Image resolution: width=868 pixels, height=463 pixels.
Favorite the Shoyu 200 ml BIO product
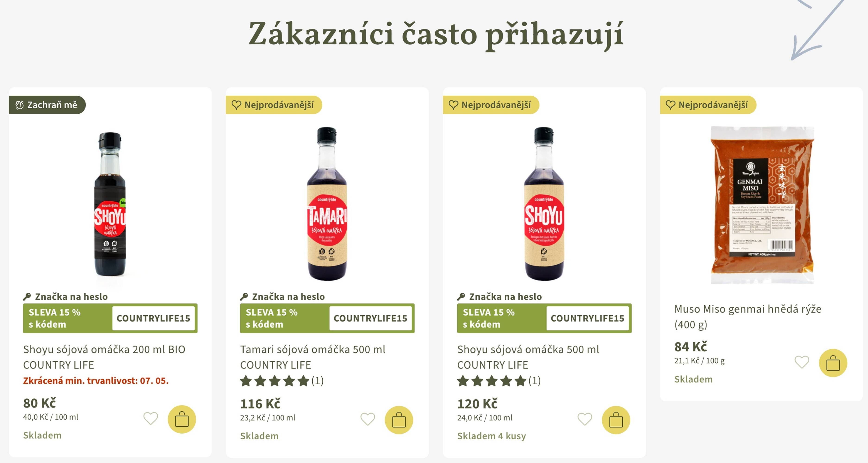tap(151, 419)
